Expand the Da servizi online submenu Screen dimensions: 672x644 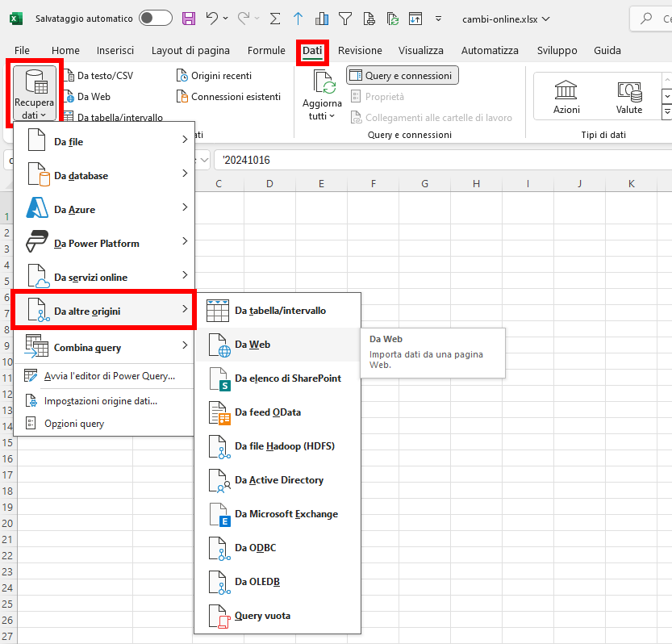pos(105,277)
